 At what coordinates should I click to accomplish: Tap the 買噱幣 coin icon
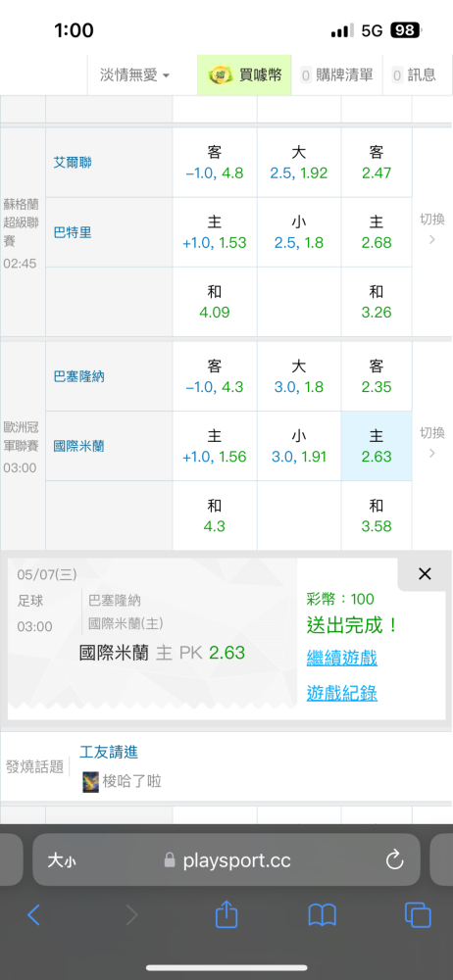point(221,75)
